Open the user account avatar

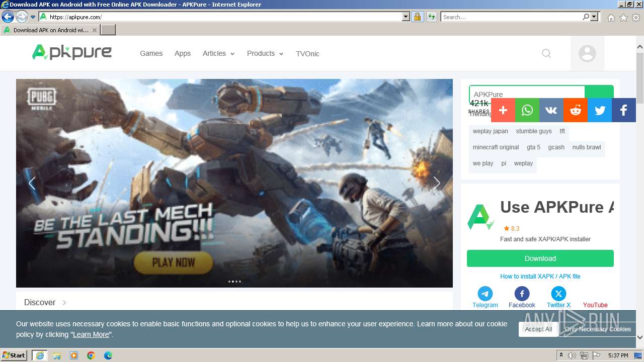click(587, 53)
